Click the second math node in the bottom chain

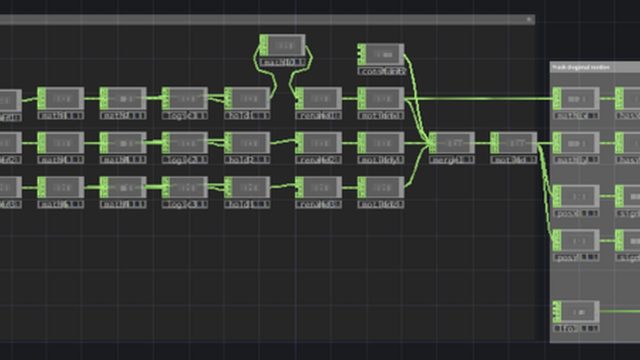tap(123, 187)
